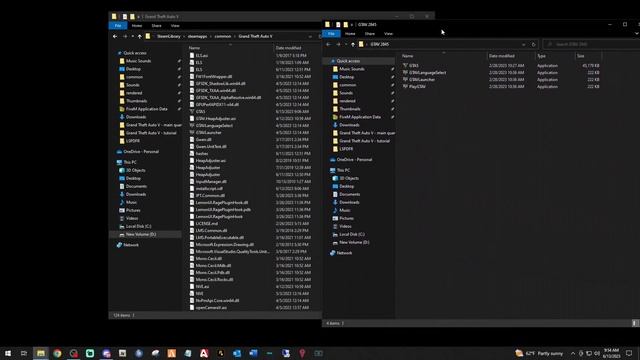Open Music Sounds folder in front window sidebar

point(351,69)
